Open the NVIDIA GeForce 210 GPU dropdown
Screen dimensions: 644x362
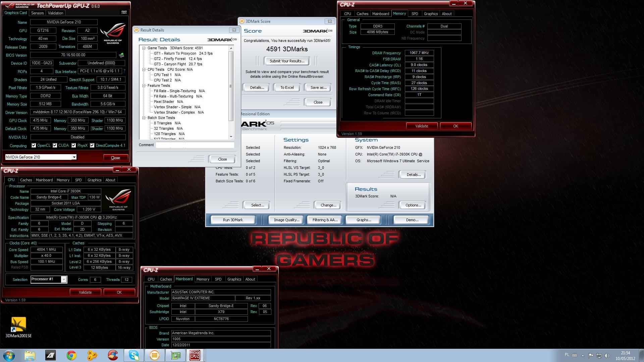41,157
